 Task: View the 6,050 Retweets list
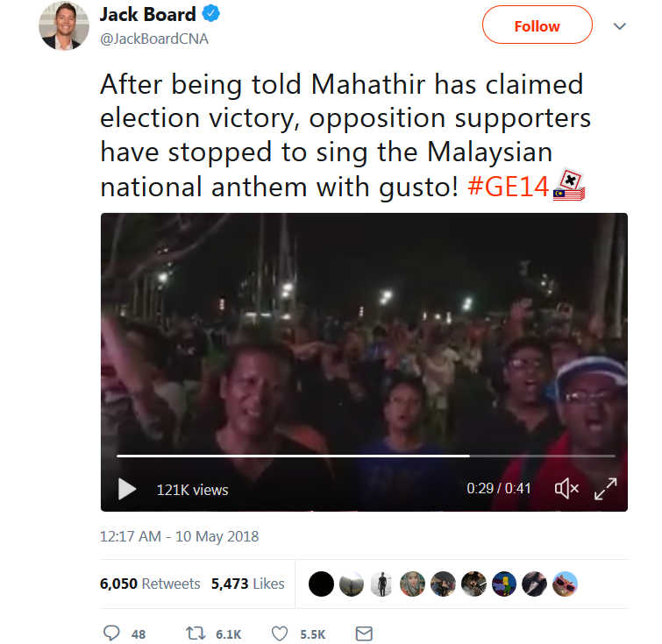pyautogui.click(x=150, y=584)
